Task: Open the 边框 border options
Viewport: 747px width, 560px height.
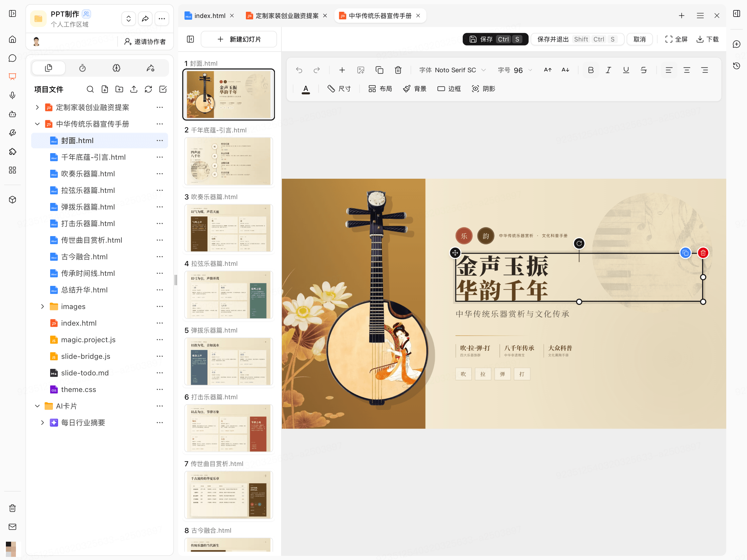Action: 449,89
